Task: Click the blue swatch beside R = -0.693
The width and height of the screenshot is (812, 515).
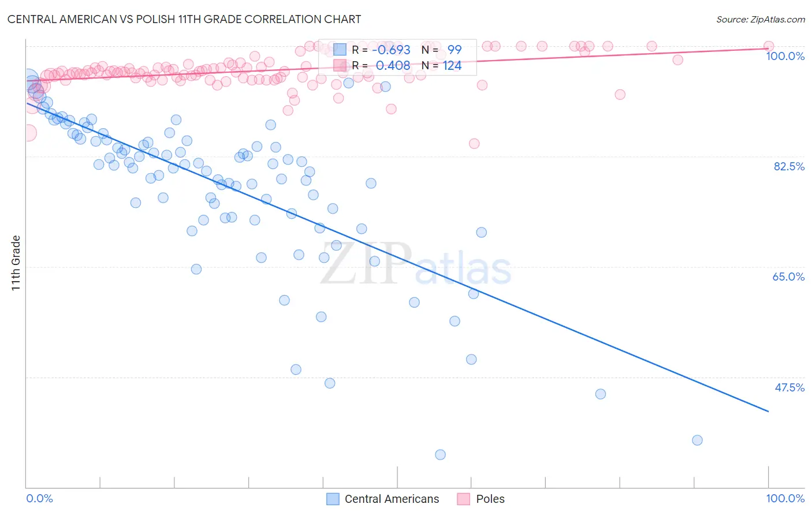Action: click(x=340, y=50)
